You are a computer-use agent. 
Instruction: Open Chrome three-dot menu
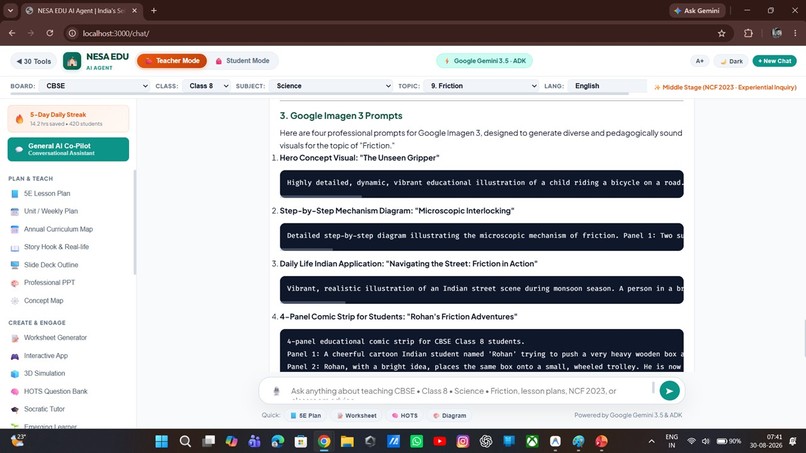coord(795,33)
